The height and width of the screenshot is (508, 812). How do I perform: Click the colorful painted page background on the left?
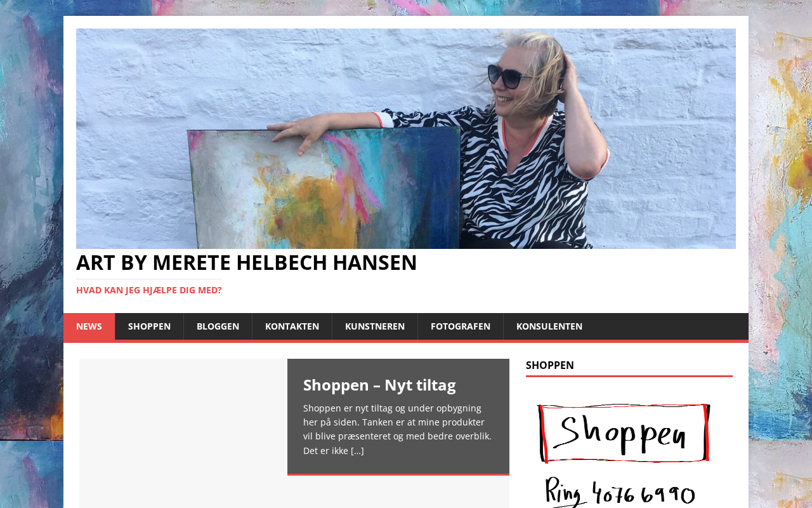32,254
